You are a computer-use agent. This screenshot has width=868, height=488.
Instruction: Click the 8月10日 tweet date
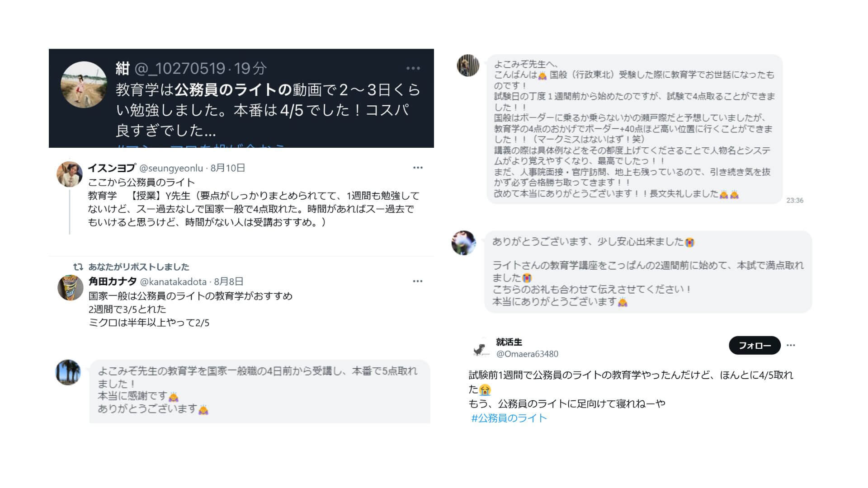pos(228,169)
